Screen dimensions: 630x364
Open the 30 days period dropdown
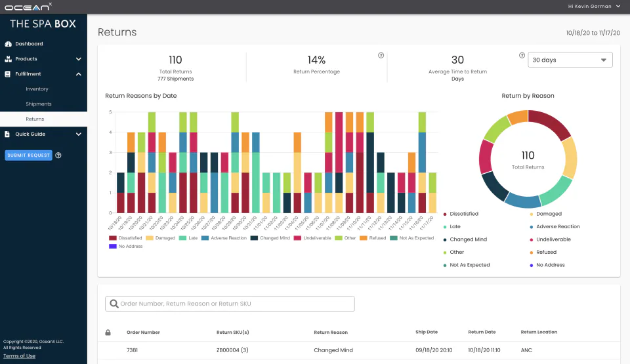570,60
